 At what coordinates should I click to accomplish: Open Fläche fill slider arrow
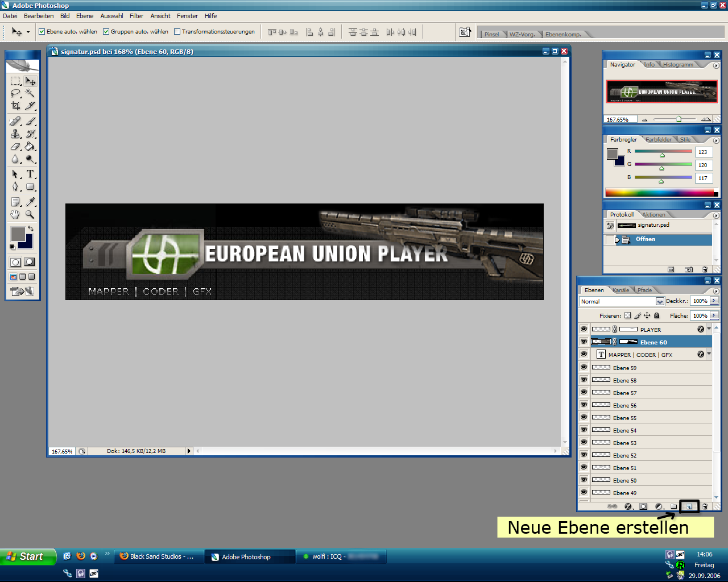[x=715, y=315]
